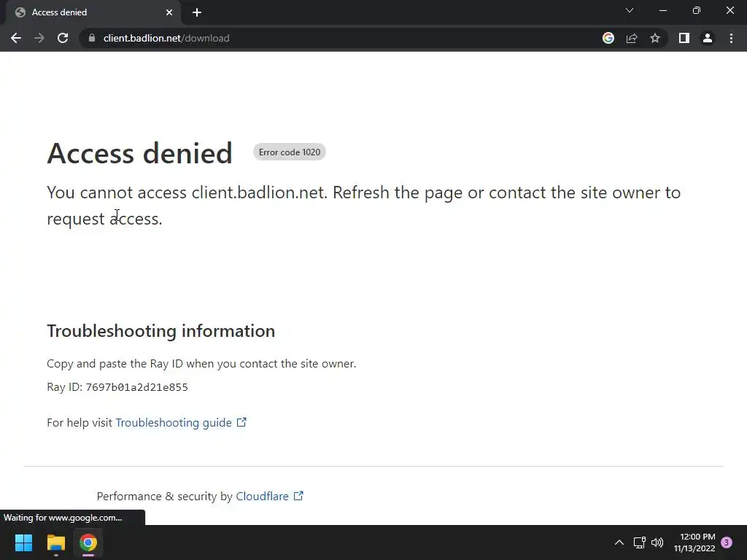Click the Chrome taskbar icon

pos(88,542)
